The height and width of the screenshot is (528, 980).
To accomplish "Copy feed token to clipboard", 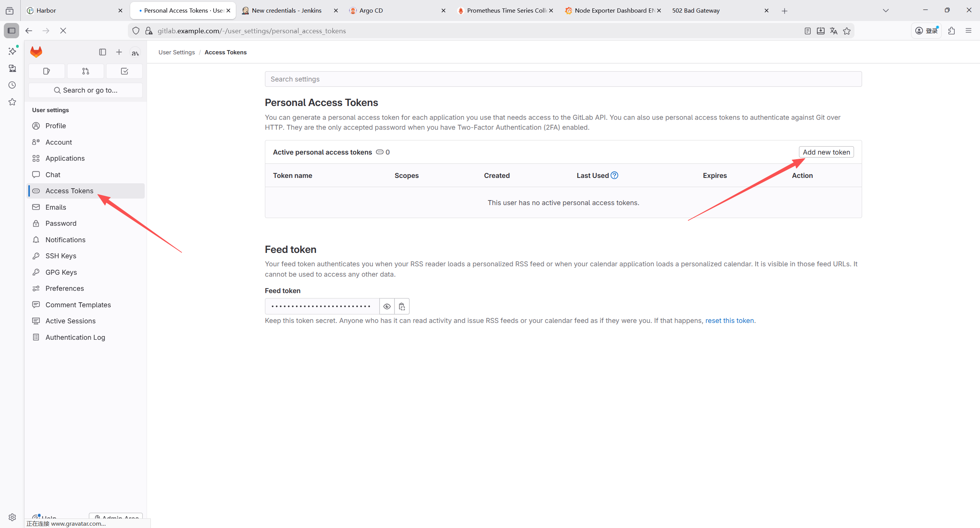I will pos(402,306).
